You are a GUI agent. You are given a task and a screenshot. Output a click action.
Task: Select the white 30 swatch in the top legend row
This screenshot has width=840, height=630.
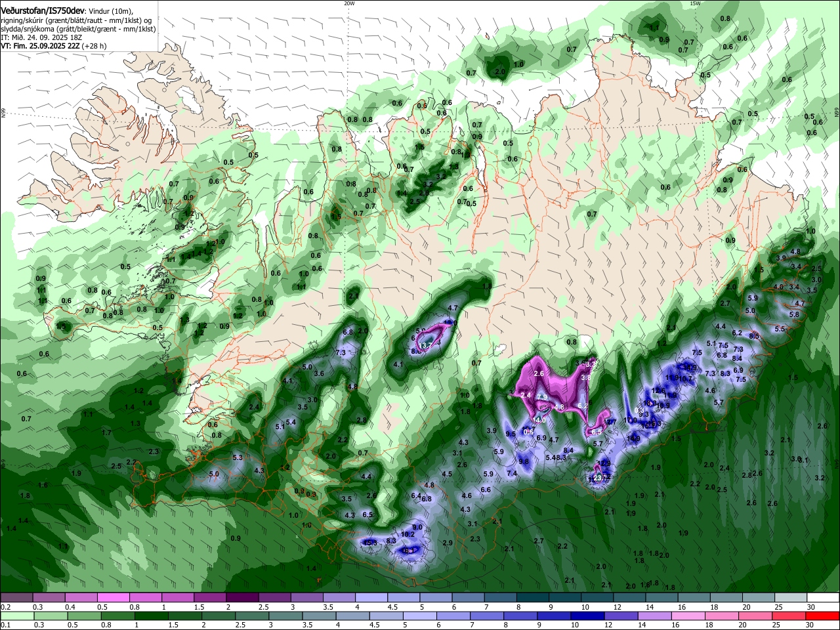(824, 597)
